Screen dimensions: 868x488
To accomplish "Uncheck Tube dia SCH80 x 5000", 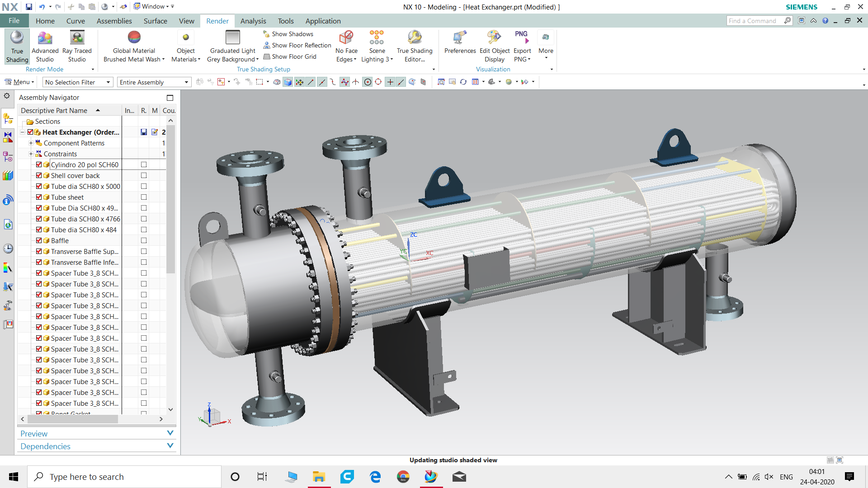I will pos(39,187).
